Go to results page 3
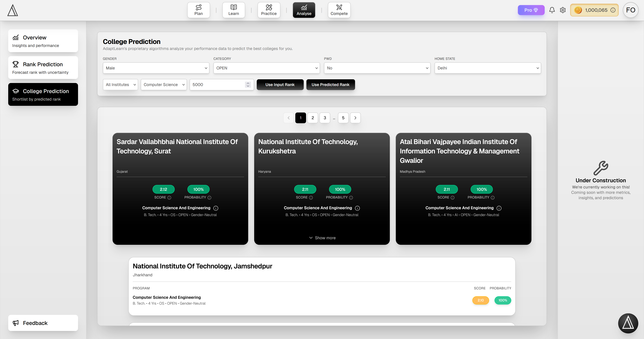Screen dimensions: 644x339 click(x=325, y=118)
